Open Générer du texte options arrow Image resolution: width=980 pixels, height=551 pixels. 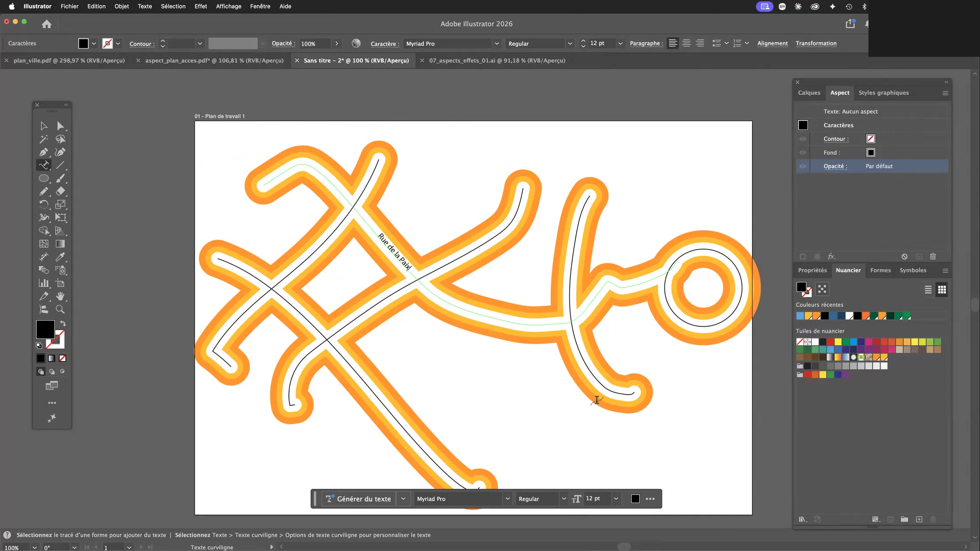tap(403, 499)
